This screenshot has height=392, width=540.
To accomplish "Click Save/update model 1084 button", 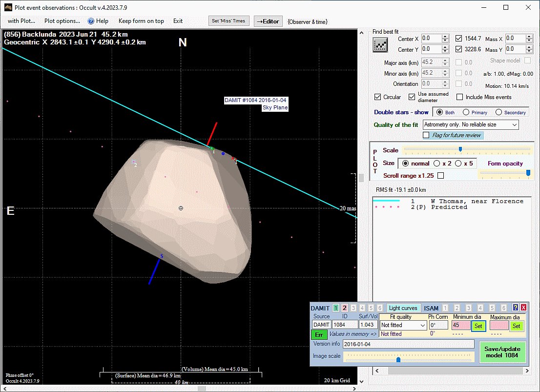I will tap(502, 352).
